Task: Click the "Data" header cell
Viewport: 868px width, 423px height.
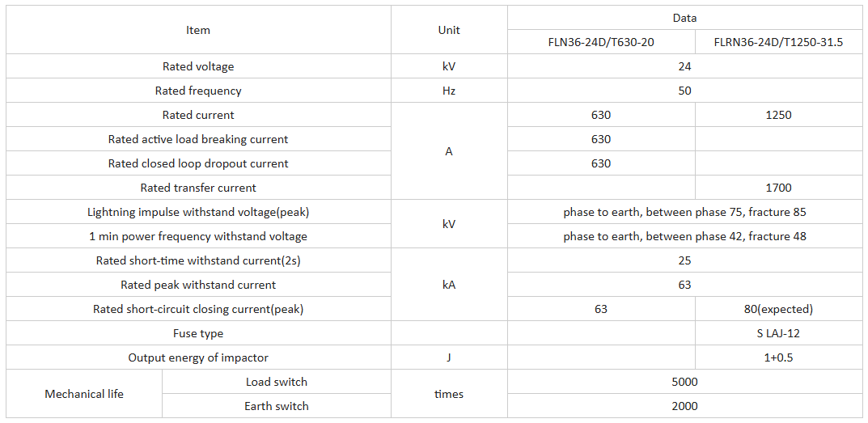Action: [x=684, y=18]
